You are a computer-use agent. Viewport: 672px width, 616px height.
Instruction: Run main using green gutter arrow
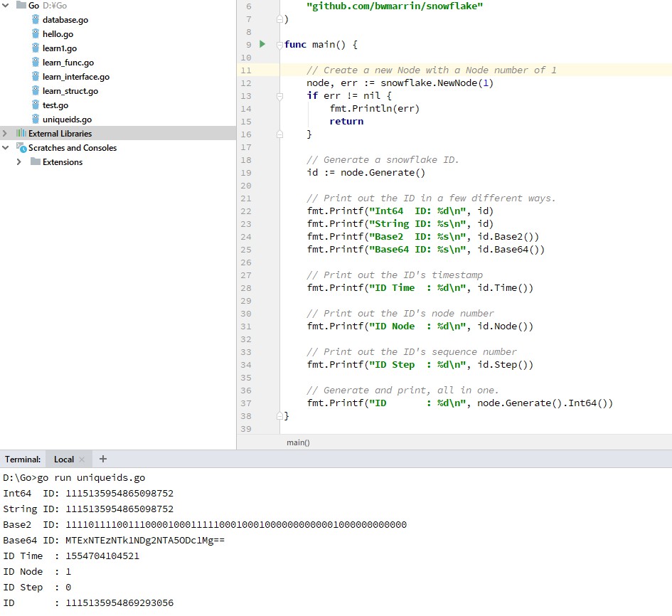pyautogui.click(x=262, y=44)
